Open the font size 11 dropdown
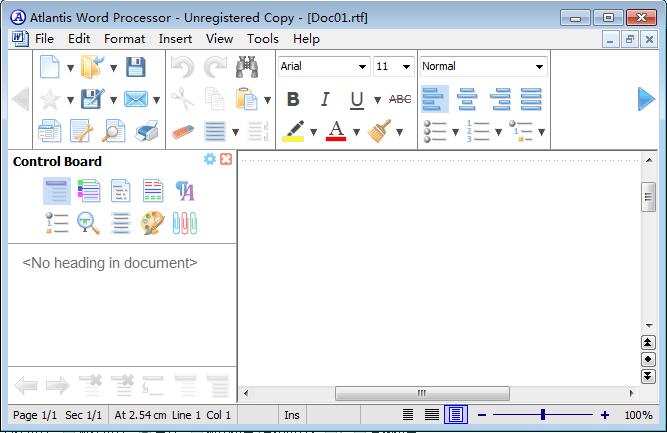This screenshot has height=433, width=667. [x=406, y=67]
